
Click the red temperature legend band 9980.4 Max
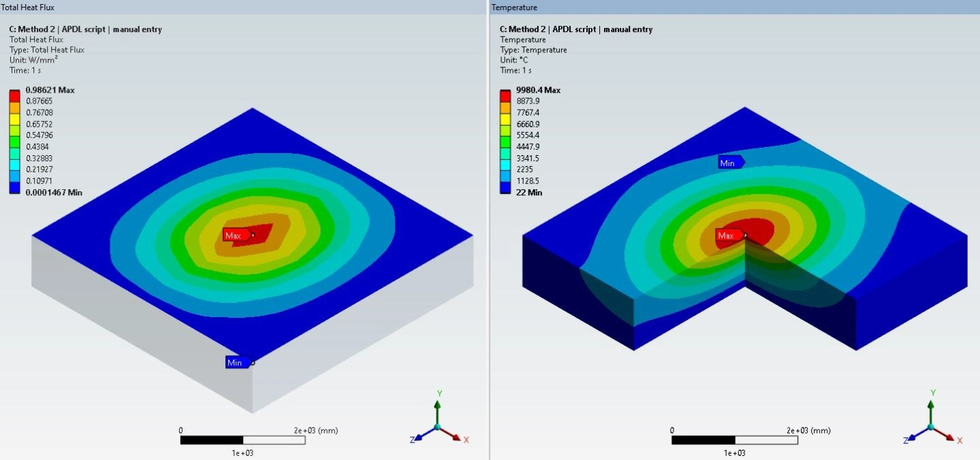click(x=505, y=95)
